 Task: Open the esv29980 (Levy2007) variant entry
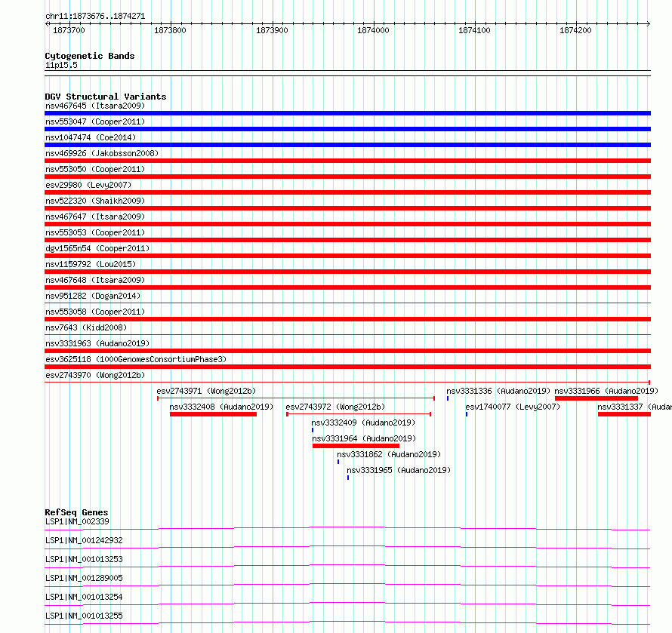point(88,185)
